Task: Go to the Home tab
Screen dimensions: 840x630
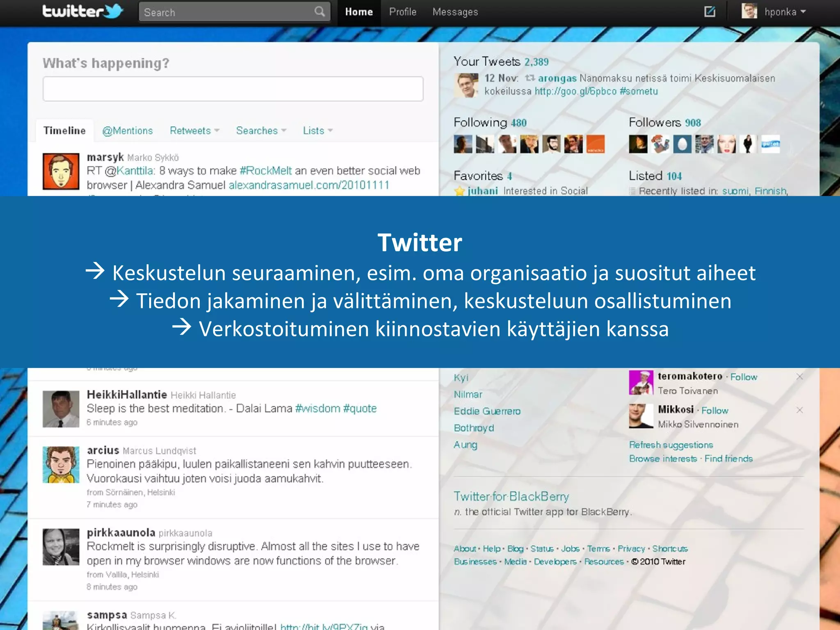Action: pos(359,12)
